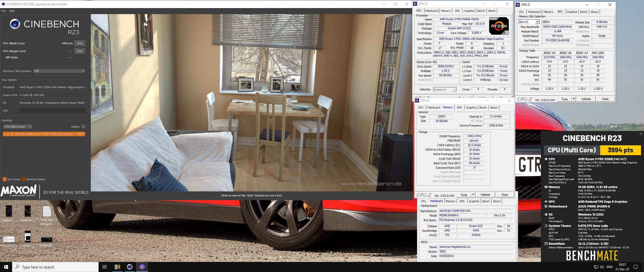
Task: Click the Details label in Ranking section
Action: pyautogui.click(x=75, y=127)
